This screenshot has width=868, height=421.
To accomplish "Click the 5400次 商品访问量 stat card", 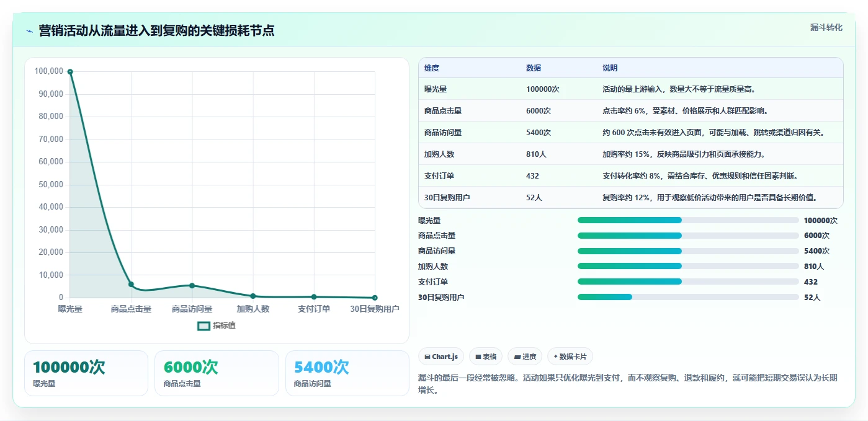I will coord(347,373).
